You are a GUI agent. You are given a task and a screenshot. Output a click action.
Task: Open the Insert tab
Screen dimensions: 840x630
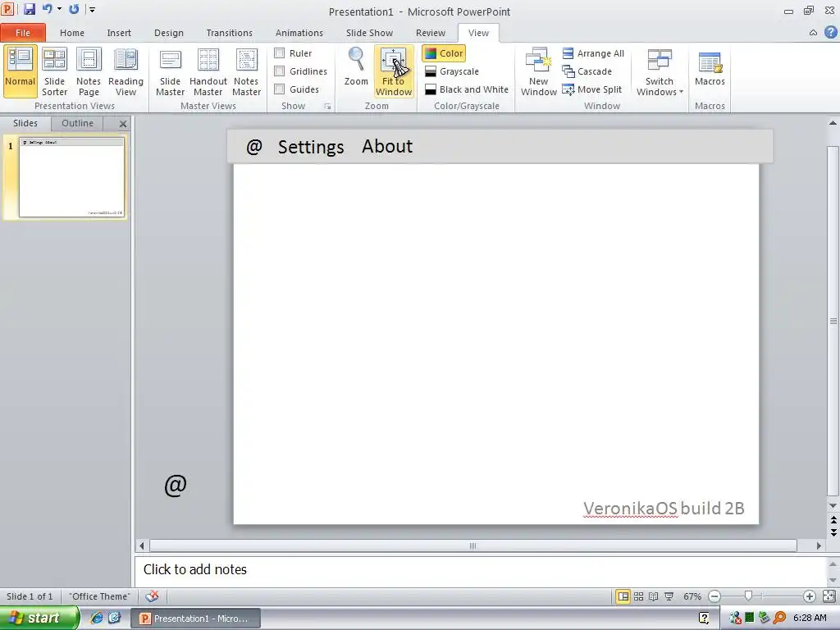119,33
